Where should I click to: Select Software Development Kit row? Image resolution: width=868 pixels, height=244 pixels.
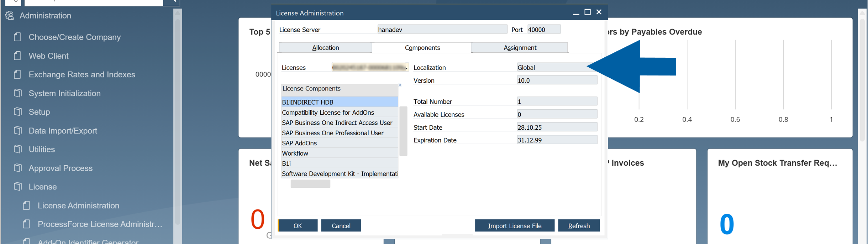click(x=340, y=173)
